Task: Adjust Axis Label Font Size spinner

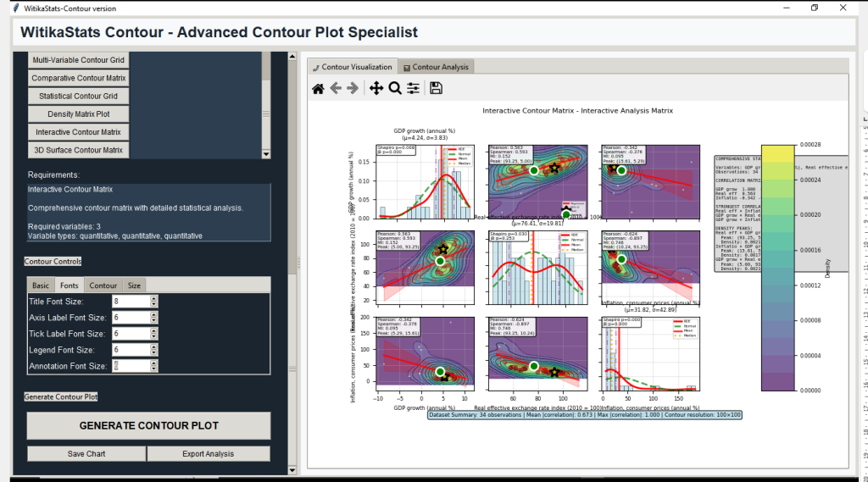Action: (154, 318)
